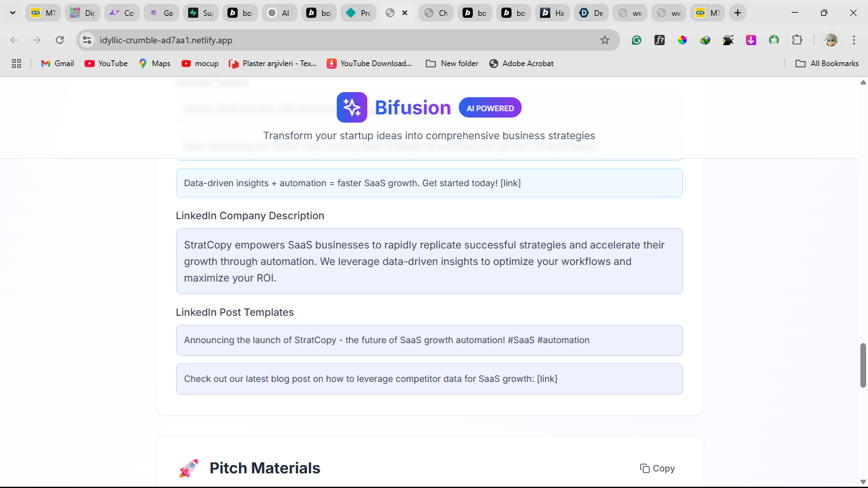This screenshot has width=868, height=488.
Task: Open the New folder bookmark folder
Action: (x=452, y=64)
